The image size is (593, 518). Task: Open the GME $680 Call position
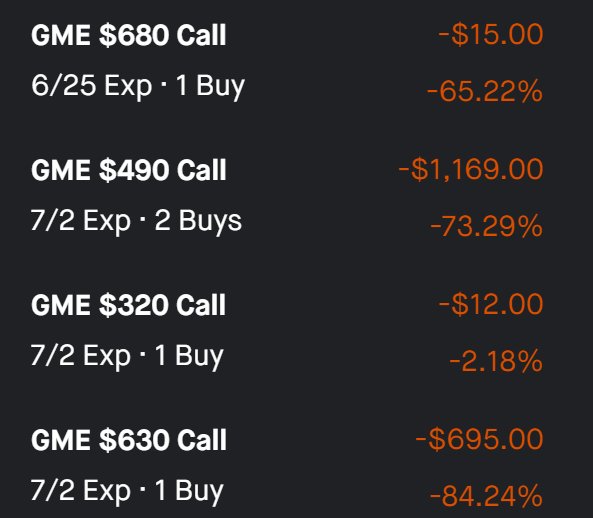129,35
